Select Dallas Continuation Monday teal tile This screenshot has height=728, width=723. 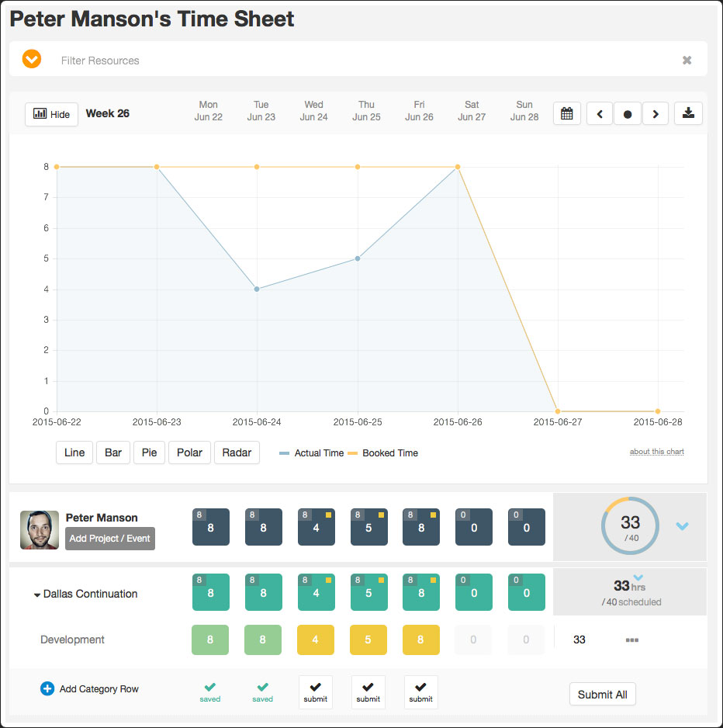(211, 592)
